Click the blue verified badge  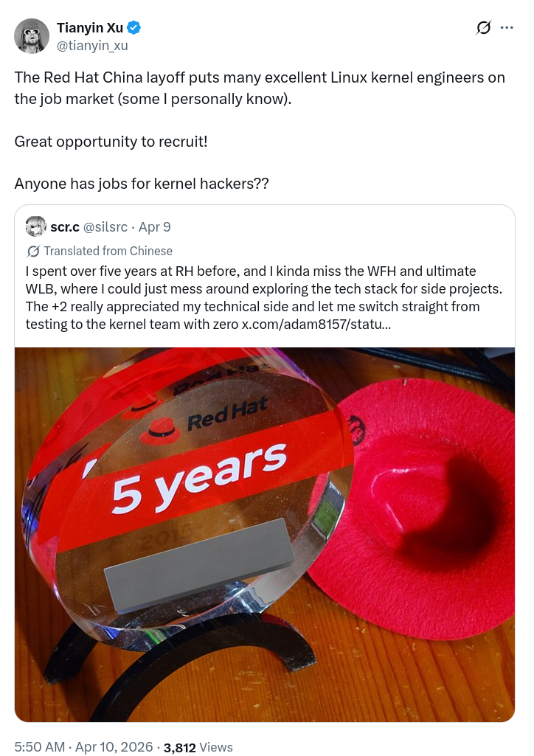pyautogui.click(x=133, y=28)
